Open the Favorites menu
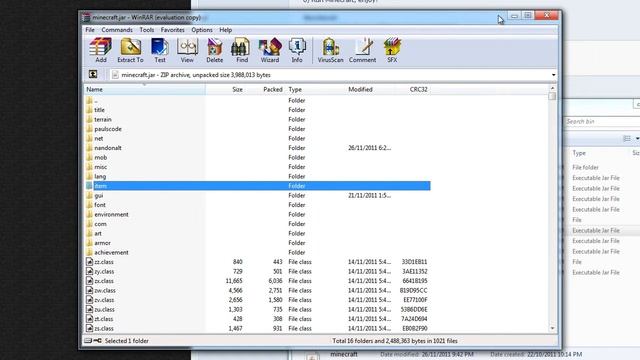640x360 pixels. [x=172, y=30]
